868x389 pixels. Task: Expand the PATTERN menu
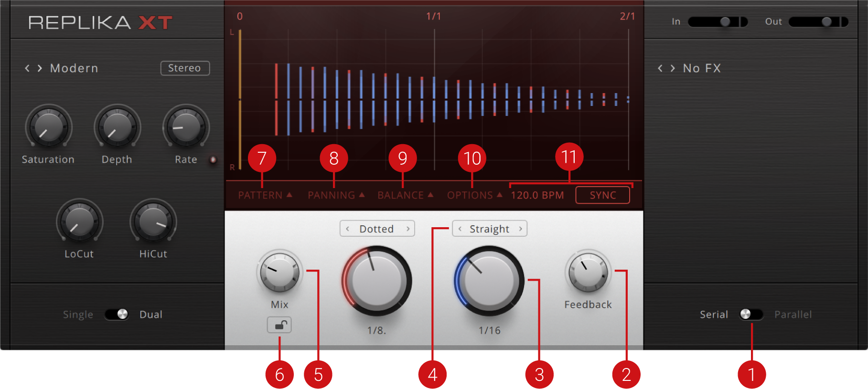coord(265,195)
